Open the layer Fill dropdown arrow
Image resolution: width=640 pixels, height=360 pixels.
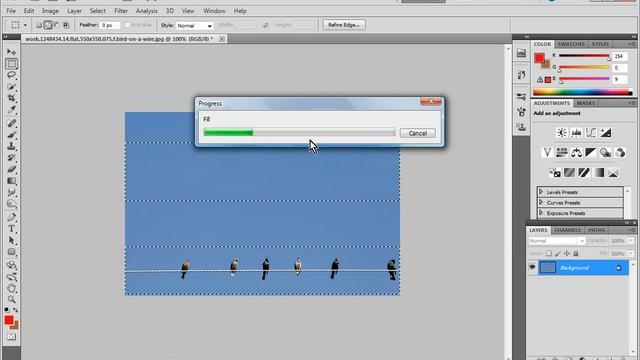coord(631,253)
